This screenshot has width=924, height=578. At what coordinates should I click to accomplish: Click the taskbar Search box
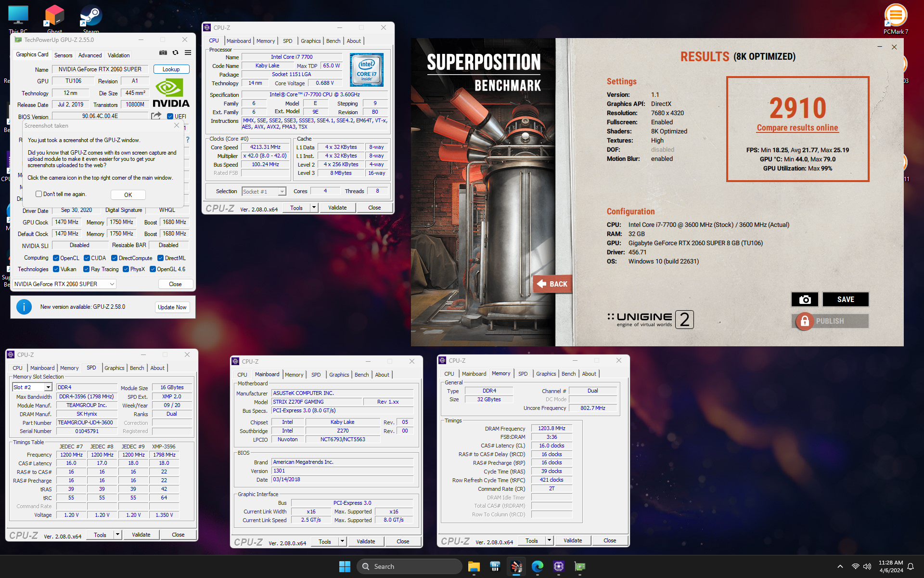pyautogui.click(x=409, y=566)
